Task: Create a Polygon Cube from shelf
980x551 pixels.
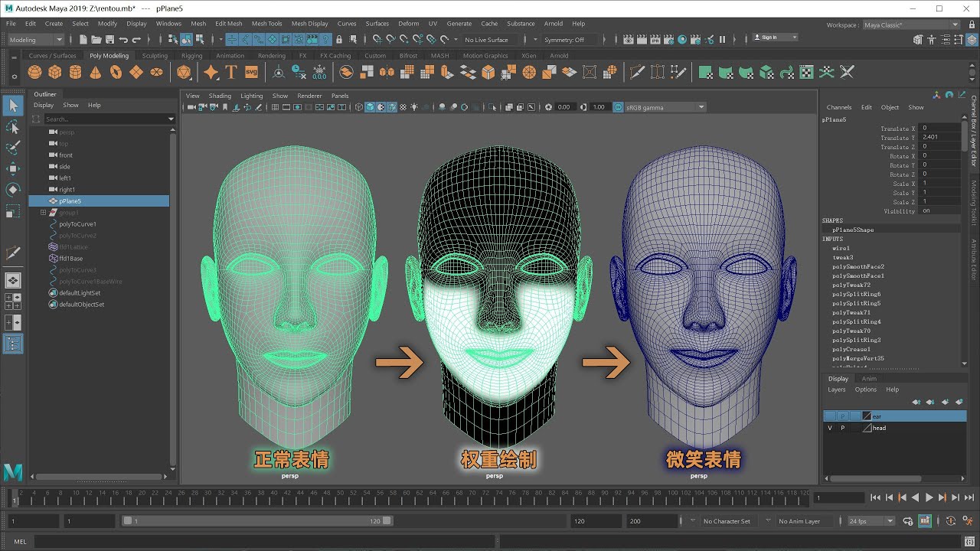Action: coord(55,72)
